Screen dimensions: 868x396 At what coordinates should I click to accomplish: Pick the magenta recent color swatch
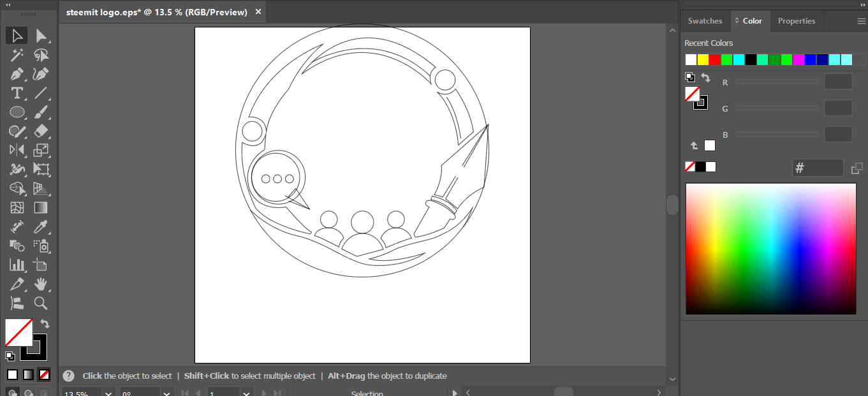tap(798, 59)
